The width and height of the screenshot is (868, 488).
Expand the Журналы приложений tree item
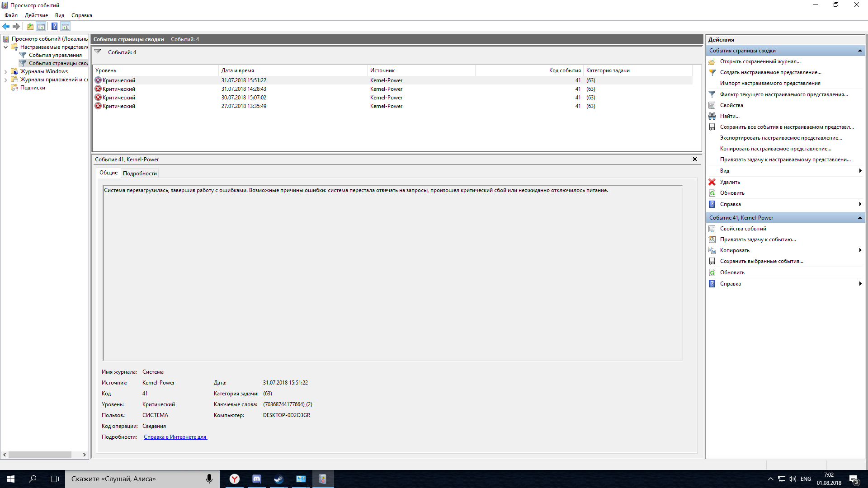5,79
